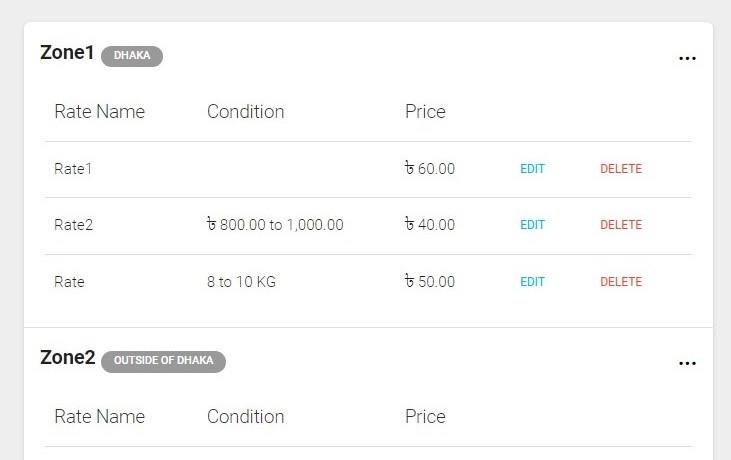Delete the Rate1 shipping rate
This screenshot has width=731, height=460.
coord(621,169)
